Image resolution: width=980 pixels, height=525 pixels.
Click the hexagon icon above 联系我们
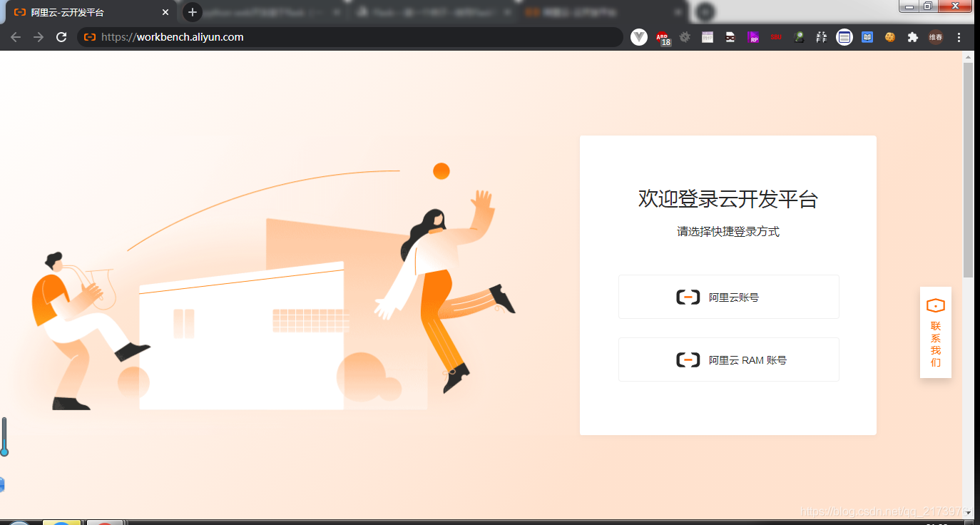tap(936, 305)
